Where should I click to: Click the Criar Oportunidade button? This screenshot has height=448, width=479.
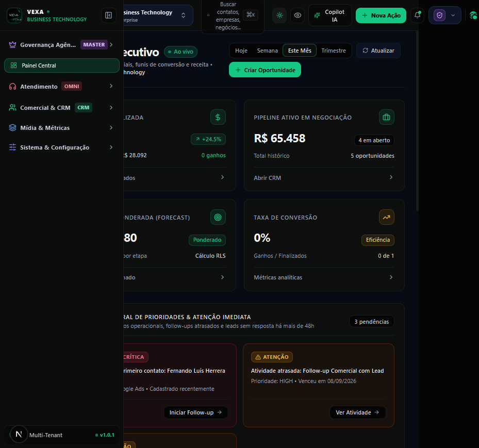265,70
